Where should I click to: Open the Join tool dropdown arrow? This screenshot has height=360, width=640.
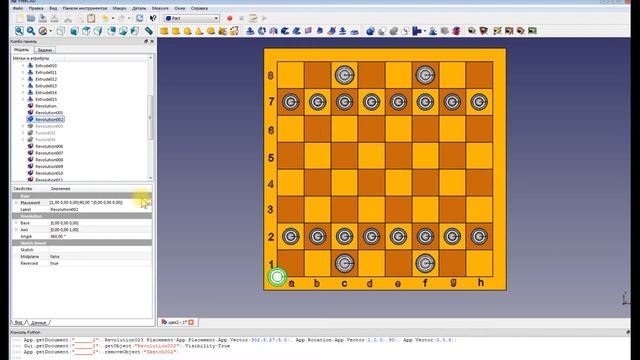[x=425, y=31]
